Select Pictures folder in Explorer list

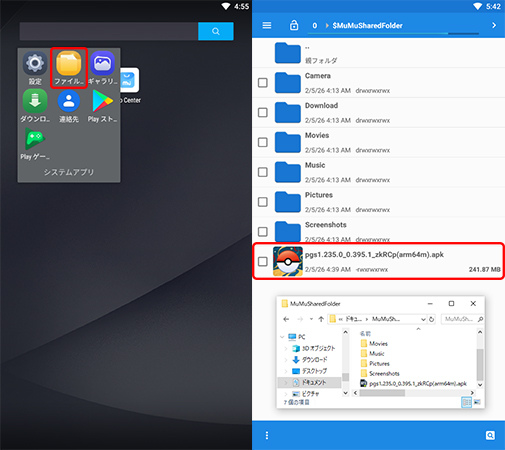click(x=375, y=364)
